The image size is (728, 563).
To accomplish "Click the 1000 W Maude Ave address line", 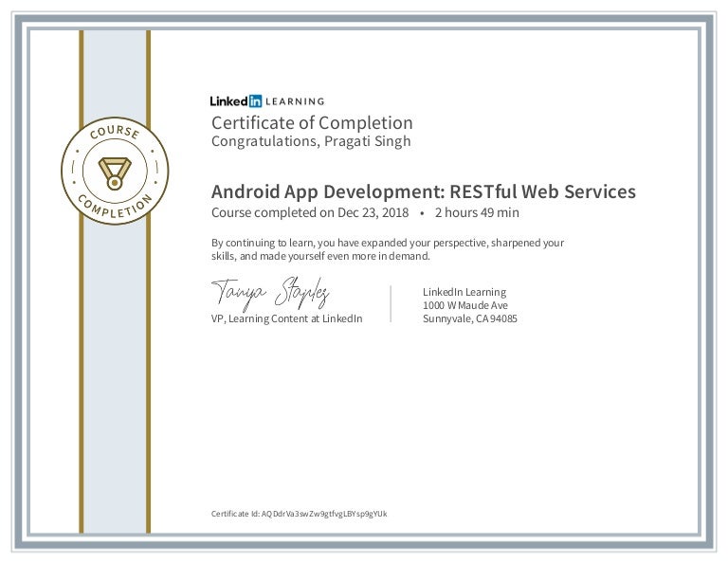I will (x=464, y=305).
